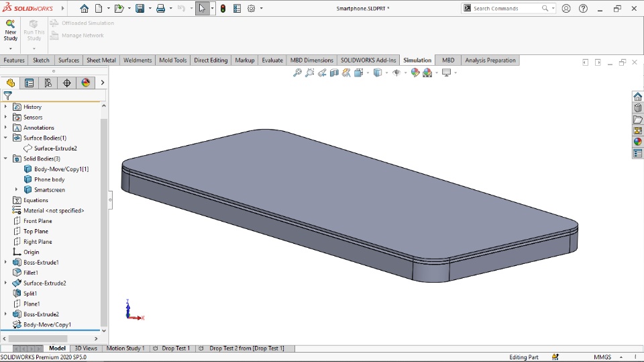Switch to the Evaluate tab

(272, 60)
